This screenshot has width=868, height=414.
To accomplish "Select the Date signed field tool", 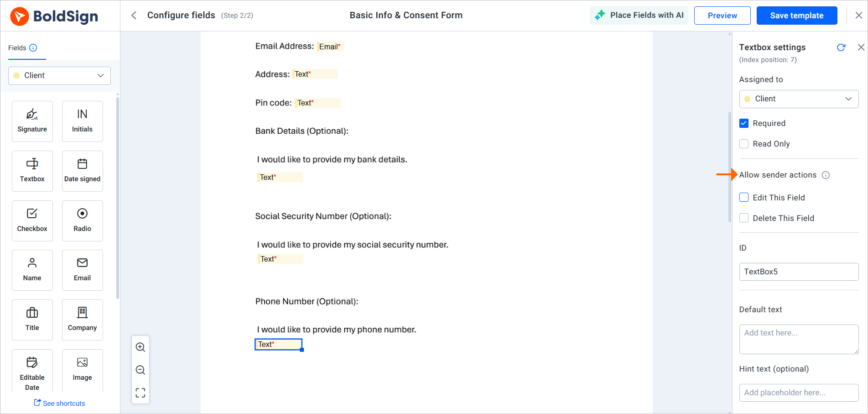I will pos(83,171).
